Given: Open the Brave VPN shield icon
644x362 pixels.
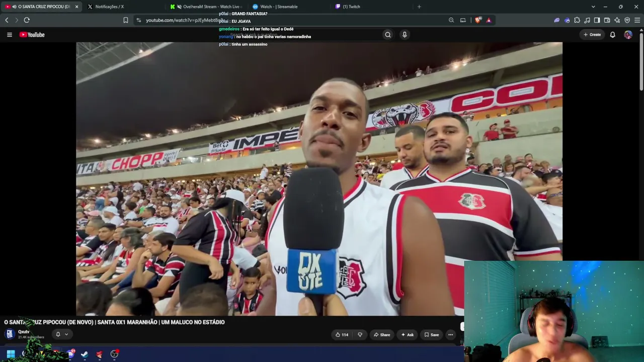Looking at the screenshot, I should click(627, 20).
